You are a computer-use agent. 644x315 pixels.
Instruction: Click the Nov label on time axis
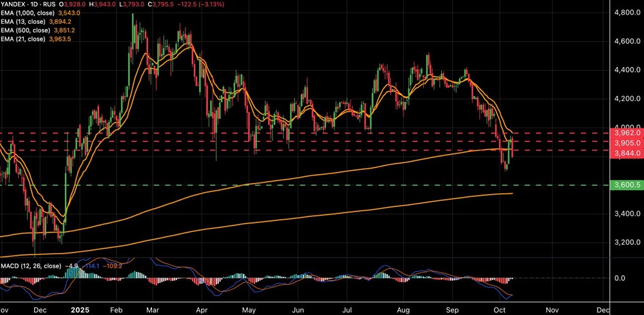[552, 309]
